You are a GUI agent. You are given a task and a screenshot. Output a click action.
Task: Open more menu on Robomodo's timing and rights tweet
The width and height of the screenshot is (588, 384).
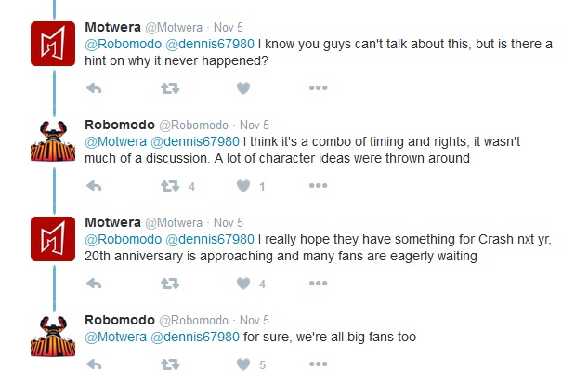coord(319,185)
